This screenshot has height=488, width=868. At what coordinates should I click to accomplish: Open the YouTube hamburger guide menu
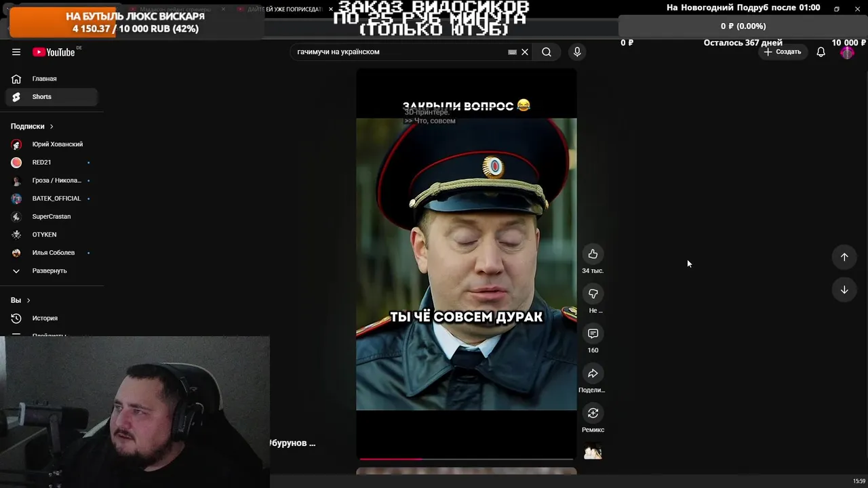pyautogui.click(x=16, y=52)
